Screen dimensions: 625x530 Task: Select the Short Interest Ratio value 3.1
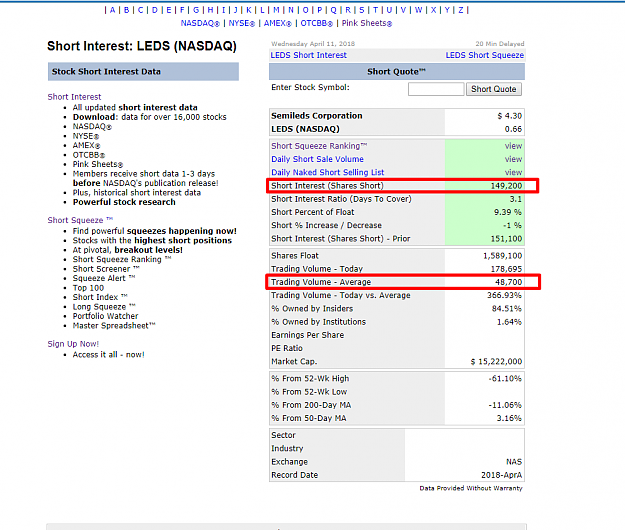(516, 199)
